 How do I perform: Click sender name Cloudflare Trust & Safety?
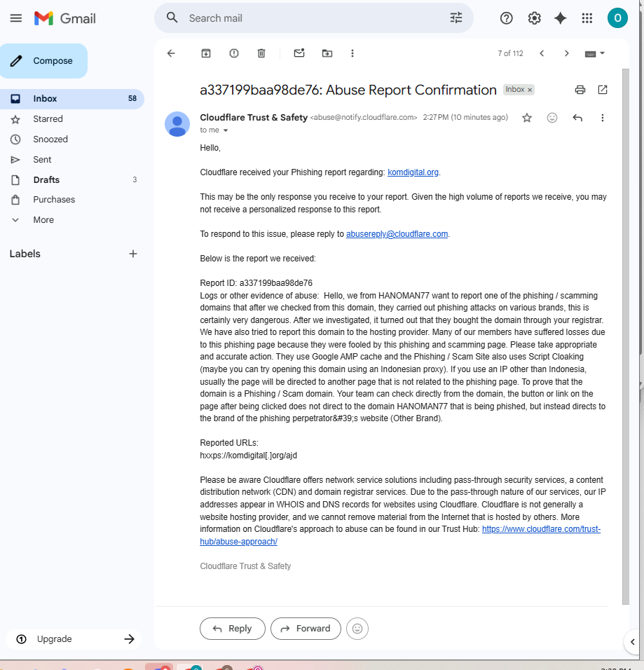(254, 118)
